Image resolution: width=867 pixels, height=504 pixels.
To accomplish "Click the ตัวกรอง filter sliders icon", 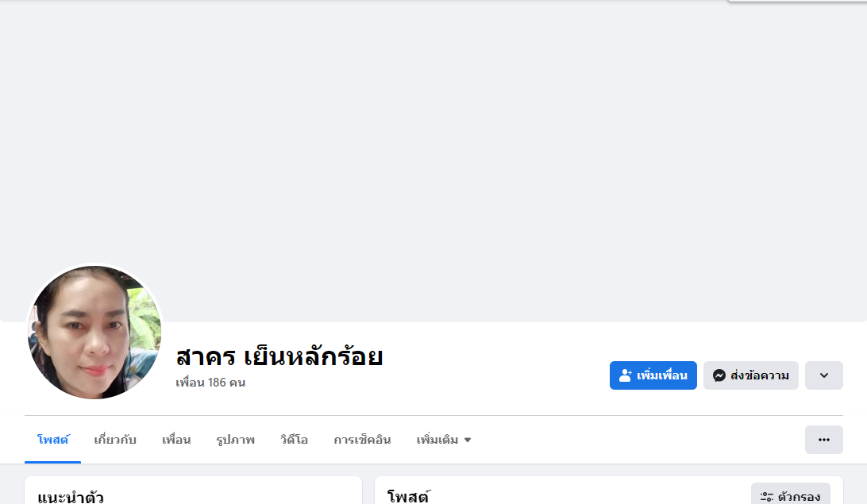I will tap(767, 497).
